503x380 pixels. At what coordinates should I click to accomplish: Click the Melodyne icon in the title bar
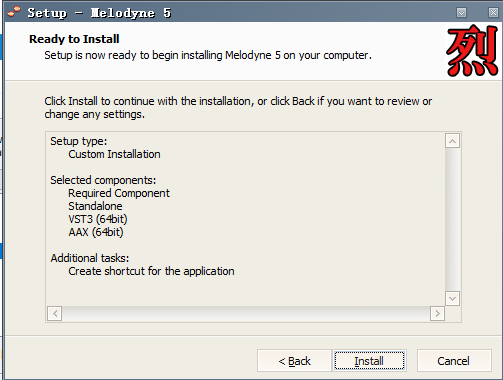14,12
